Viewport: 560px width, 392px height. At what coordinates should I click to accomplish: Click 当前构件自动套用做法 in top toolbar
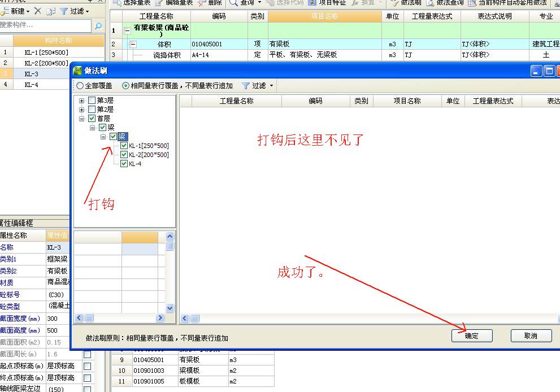pos(507,3)
